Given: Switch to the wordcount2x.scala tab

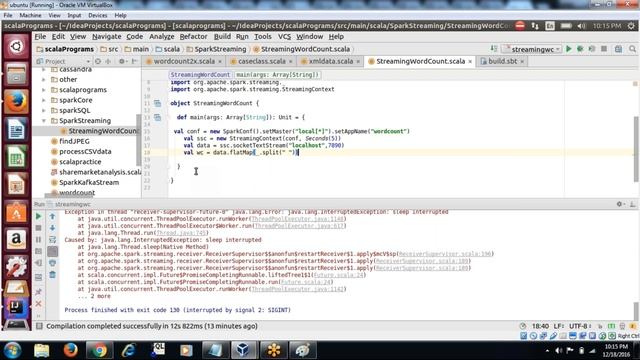Looking at the screenshot, I should pyautogui.click(x=184, y=61).
